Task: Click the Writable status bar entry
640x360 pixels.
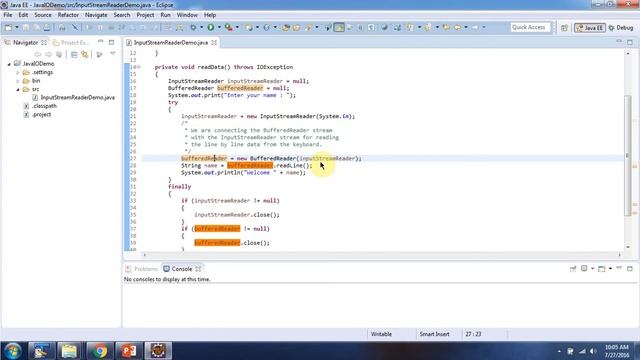Action: point(381,334)
